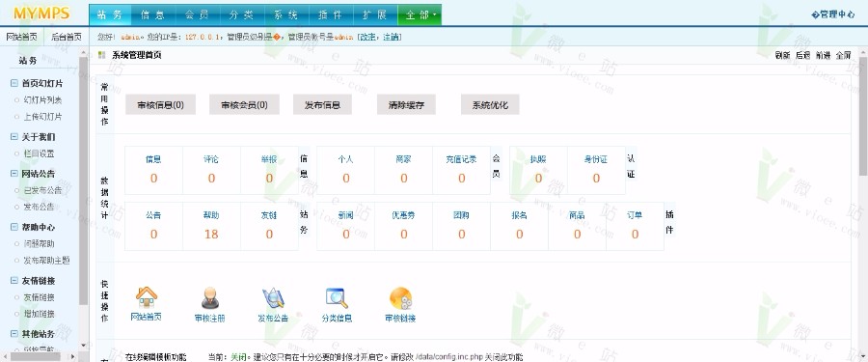Open the 网站首页 tab
868x362 pixels.
21,37
